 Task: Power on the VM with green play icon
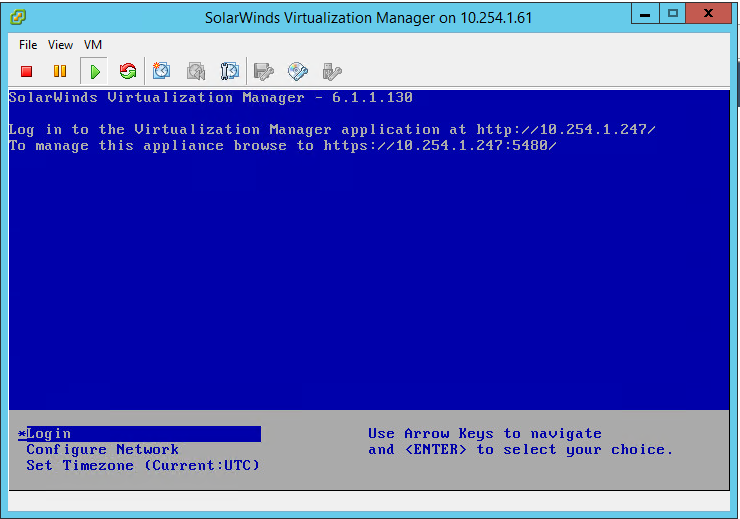tap(95, 72)
